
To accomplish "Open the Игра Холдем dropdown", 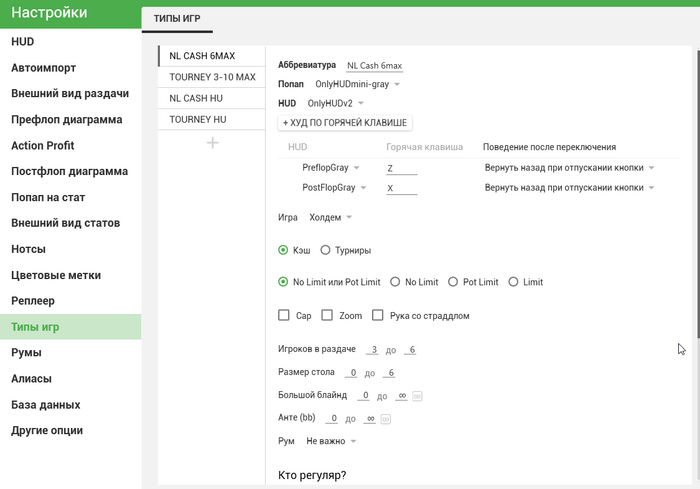I will (x=329, y=217).
